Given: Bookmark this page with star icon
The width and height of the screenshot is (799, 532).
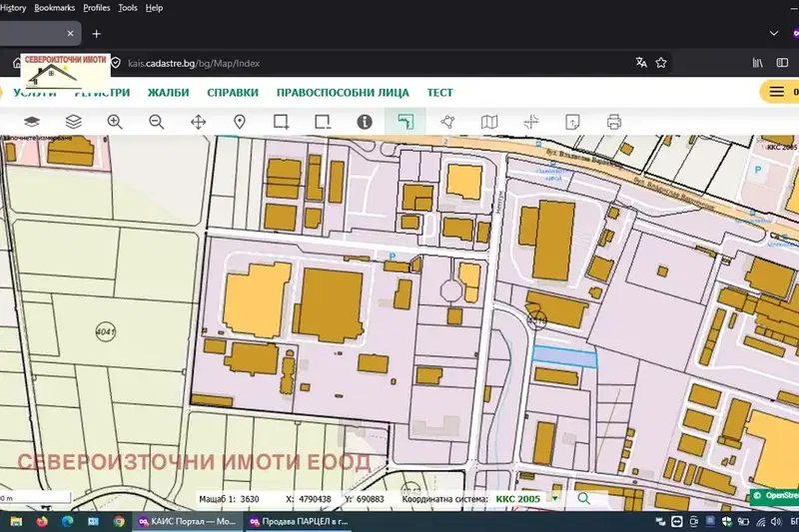Looking at the screenshot, I should (661, 63).
